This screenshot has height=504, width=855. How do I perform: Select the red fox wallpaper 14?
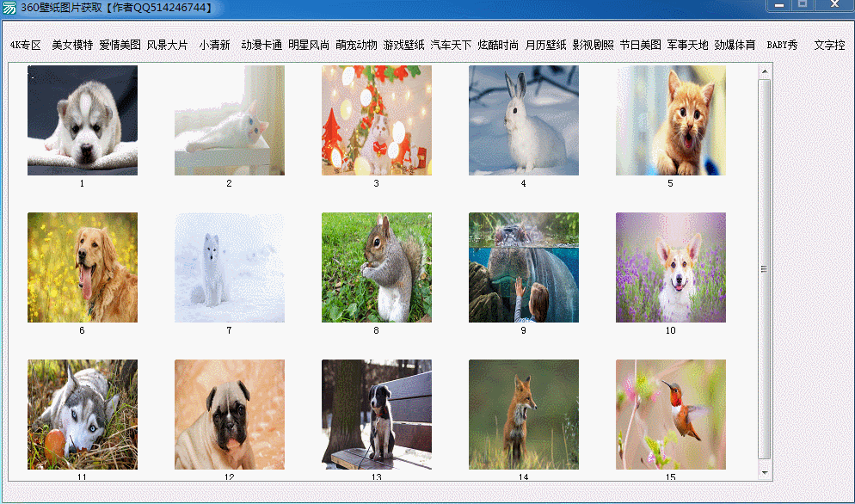coord(524,415)
